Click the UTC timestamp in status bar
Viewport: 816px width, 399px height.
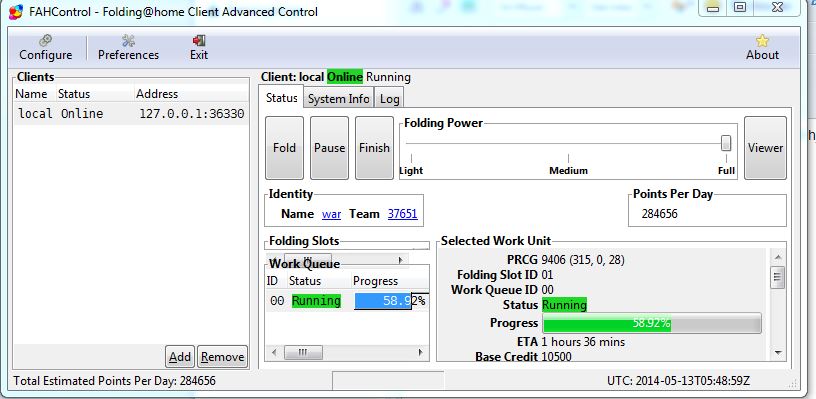[x=679, y=381]
